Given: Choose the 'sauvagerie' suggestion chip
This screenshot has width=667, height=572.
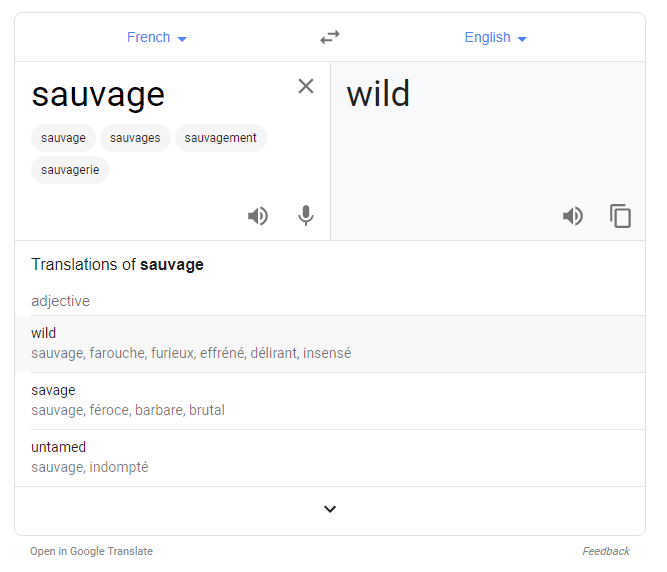Looking at the screenshot, I should (x=70, y=170).
